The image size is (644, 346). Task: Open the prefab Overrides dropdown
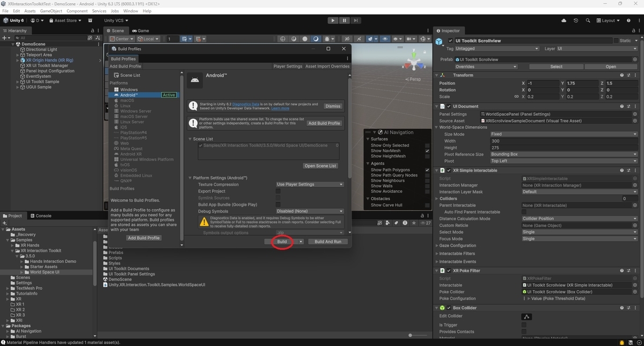(486, 67)
